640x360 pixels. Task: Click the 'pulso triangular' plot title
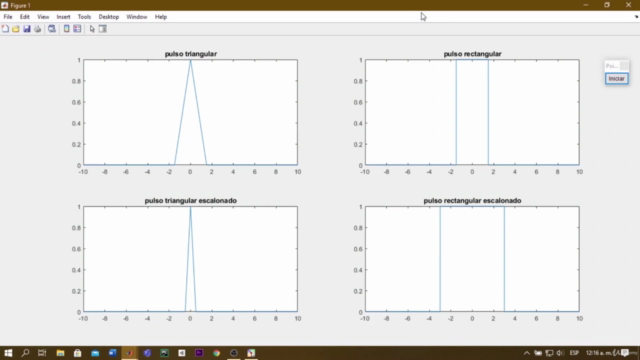point(191,54)
